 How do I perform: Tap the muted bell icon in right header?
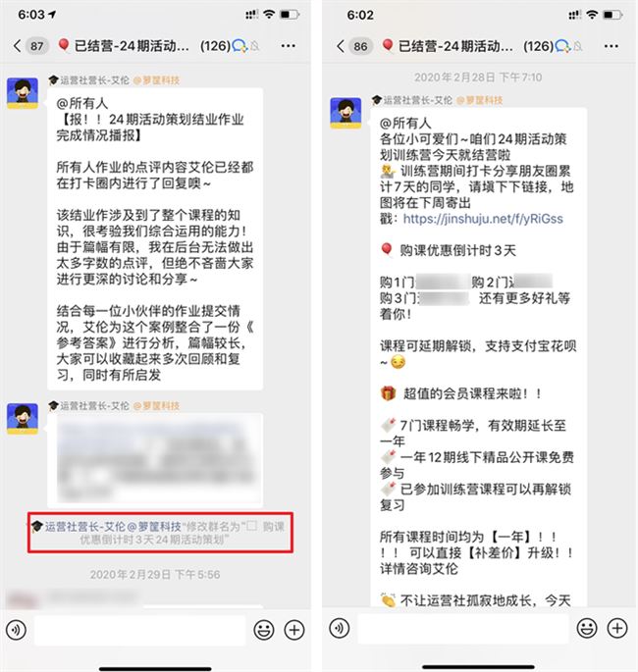[578, 46]
